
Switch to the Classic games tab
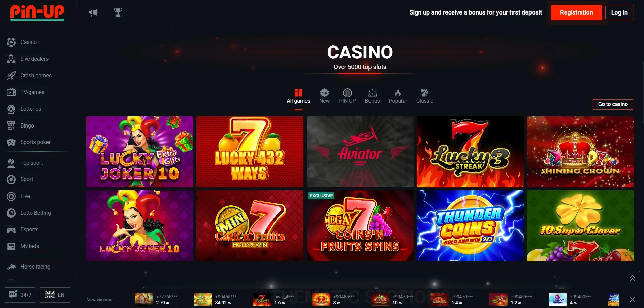tap(424, 96)
